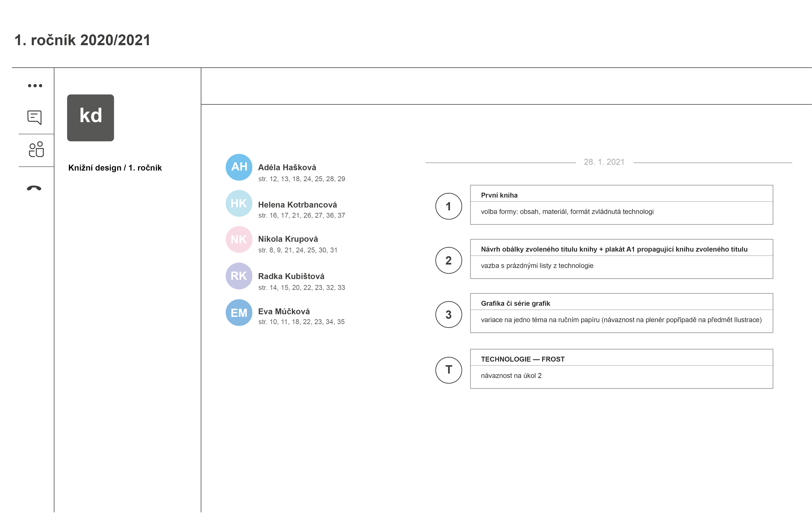Select page list str. 14, 15, 20, 22, 23, 32, 33
Screen dimensions: 812x522
tap(302, 288)
